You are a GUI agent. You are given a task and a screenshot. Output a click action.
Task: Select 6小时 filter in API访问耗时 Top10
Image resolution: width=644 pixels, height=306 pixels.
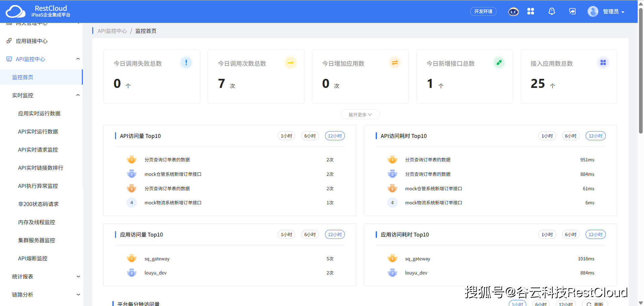click(x=571, y=136)
